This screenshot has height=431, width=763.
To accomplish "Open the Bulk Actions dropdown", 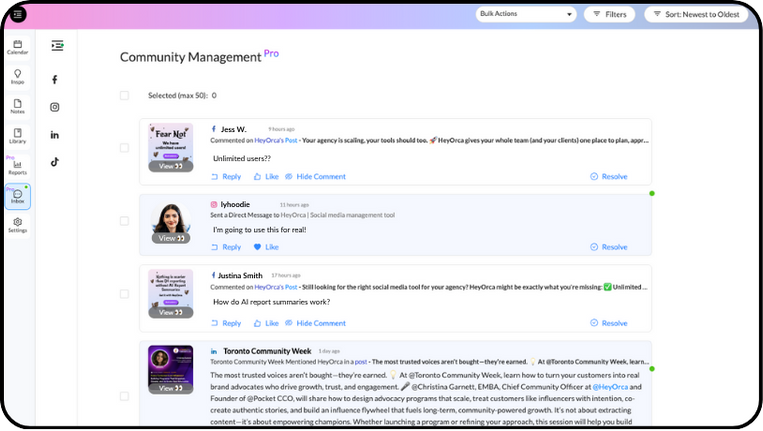I will click(x=526, y=14).
